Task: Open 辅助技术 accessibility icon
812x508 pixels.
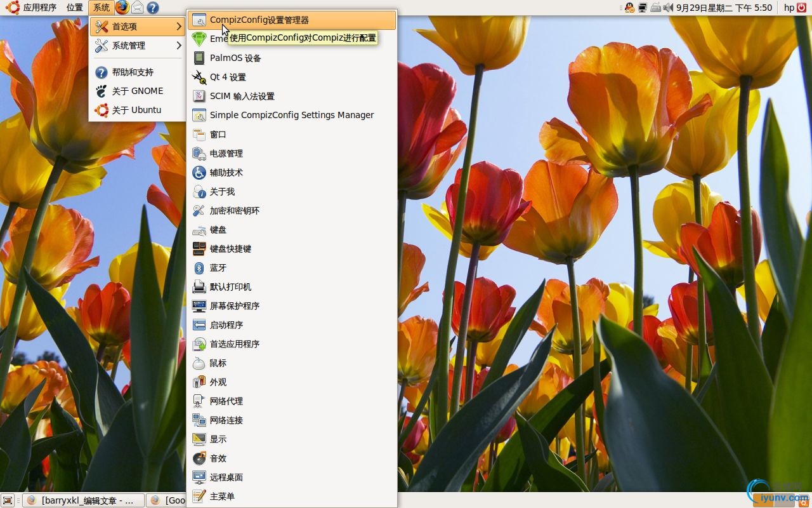Action: 199,173
